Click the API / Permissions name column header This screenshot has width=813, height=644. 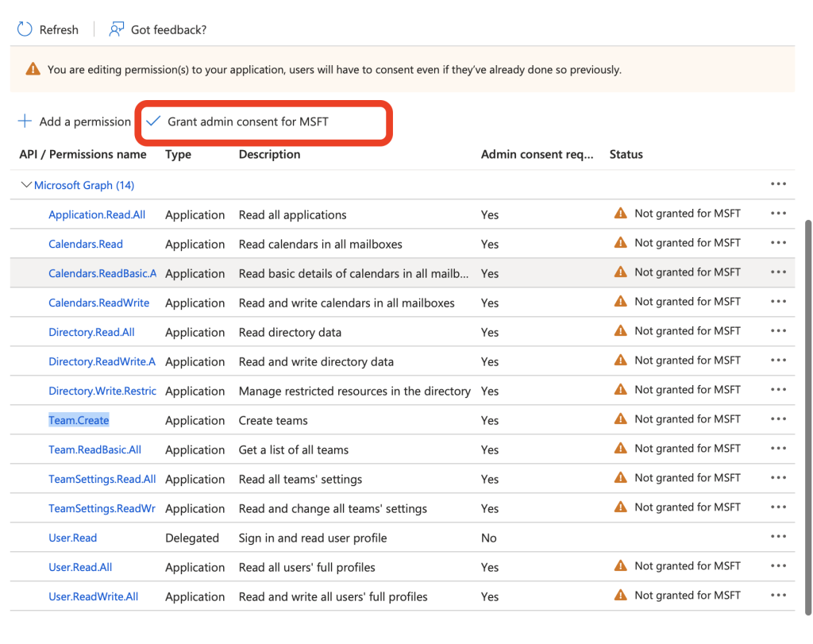click(x=83, y=154)
